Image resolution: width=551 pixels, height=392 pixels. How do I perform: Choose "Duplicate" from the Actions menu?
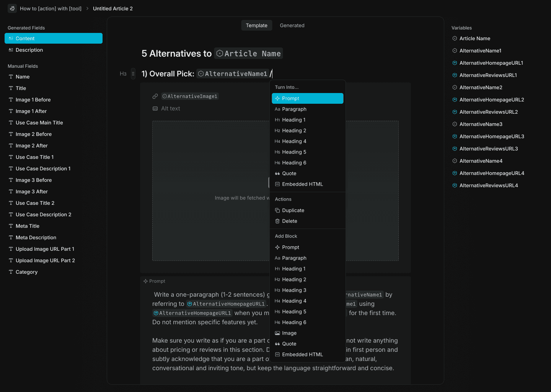pos(293,210)
